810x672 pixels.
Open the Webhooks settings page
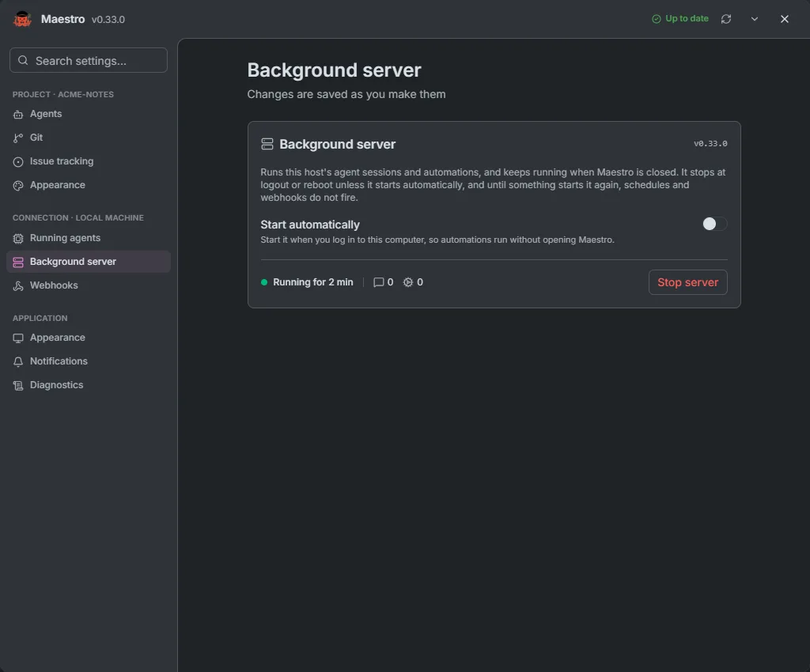click(89, 285)
